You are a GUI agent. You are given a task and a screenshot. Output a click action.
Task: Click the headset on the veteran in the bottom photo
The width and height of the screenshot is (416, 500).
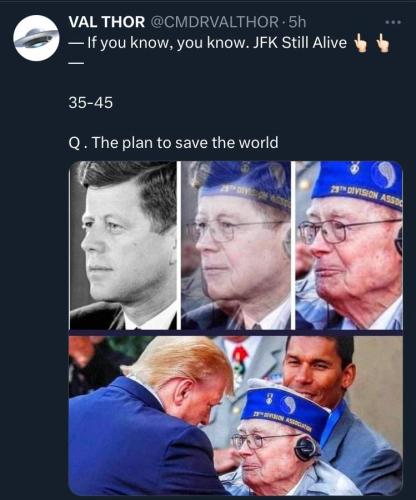click(x=305, y=448)
